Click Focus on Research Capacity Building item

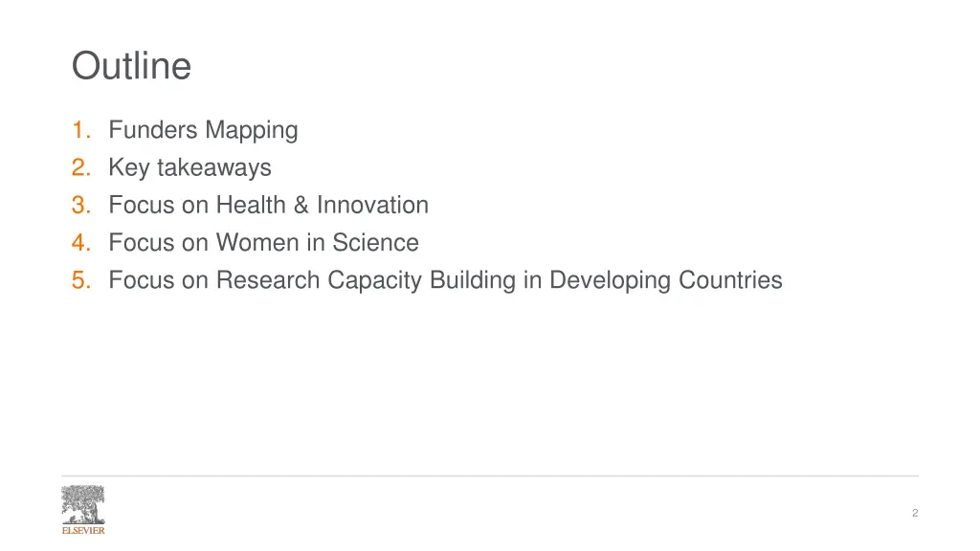point(446,280)
